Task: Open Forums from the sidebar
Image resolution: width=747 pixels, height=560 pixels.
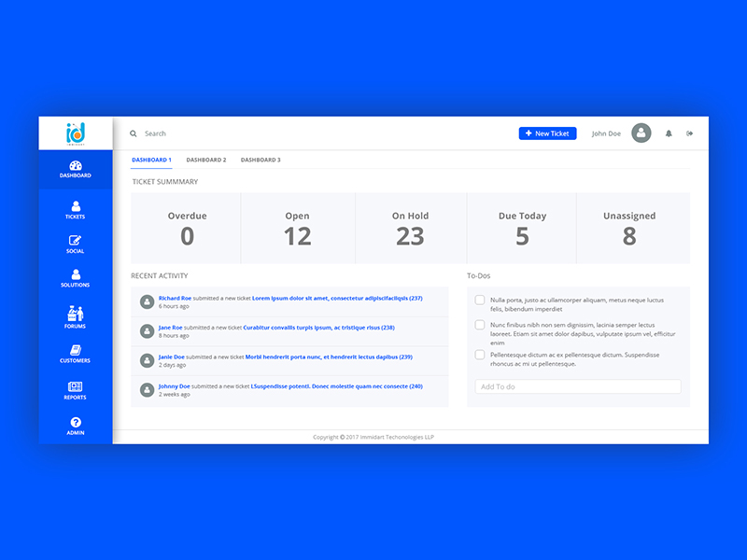Action: tap(76, 314)
